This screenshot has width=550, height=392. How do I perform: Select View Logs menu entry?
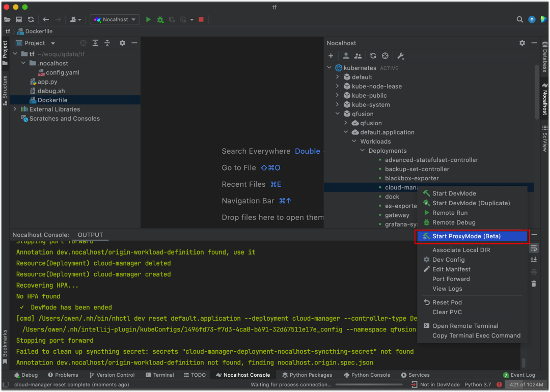(x=472, y=289)
